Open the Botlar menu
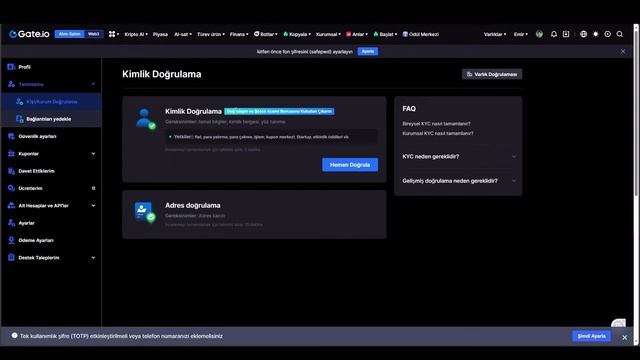This screenshot has height=360, width=640. point(265,34)
